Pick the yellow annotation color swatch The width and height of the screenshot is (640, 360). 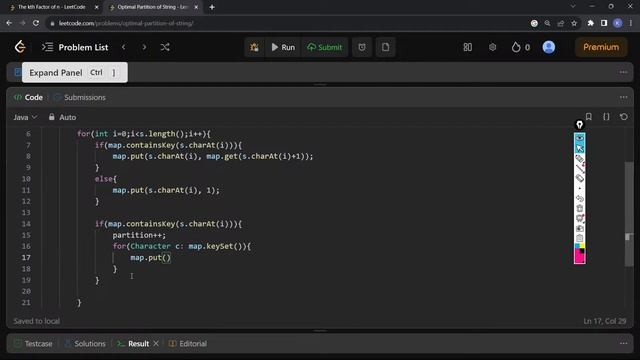point(582,246)
